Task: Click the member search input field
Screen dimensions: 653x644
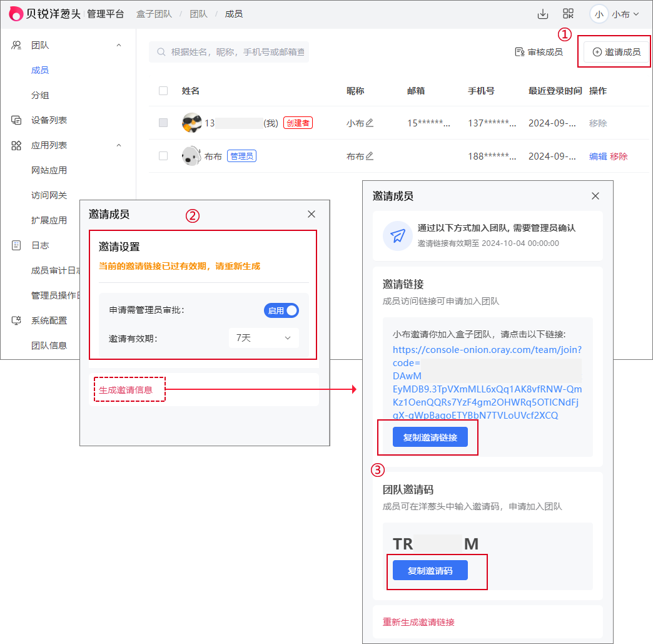Action: (230, 52)
